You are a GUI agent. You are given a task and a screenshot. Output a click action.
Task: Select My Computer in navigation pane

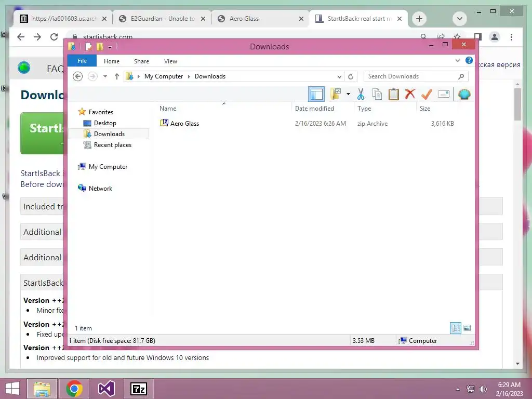pyautogui.click(x=108, y=167)
